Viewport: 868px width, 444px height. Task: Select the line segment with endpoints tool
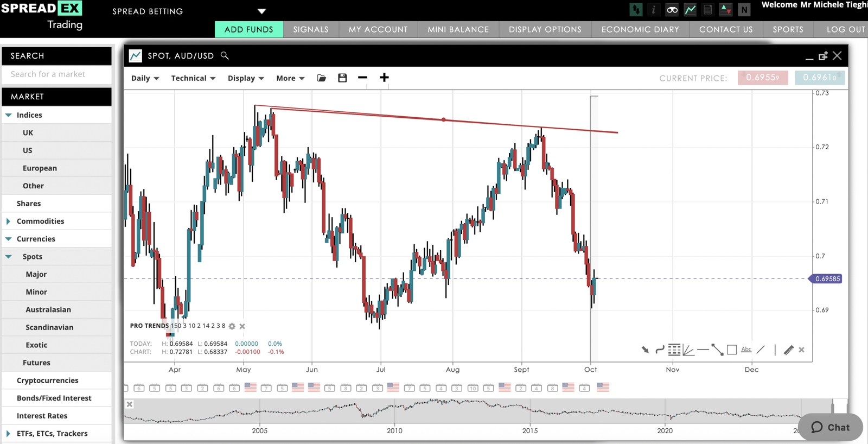pos(717,350)
